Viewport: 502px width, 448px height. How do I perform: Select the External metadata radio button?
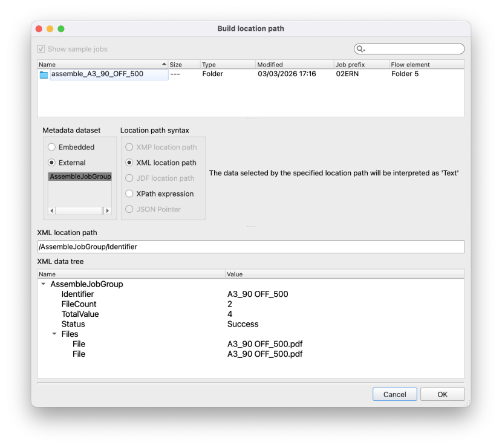click(x=51, y=163)
